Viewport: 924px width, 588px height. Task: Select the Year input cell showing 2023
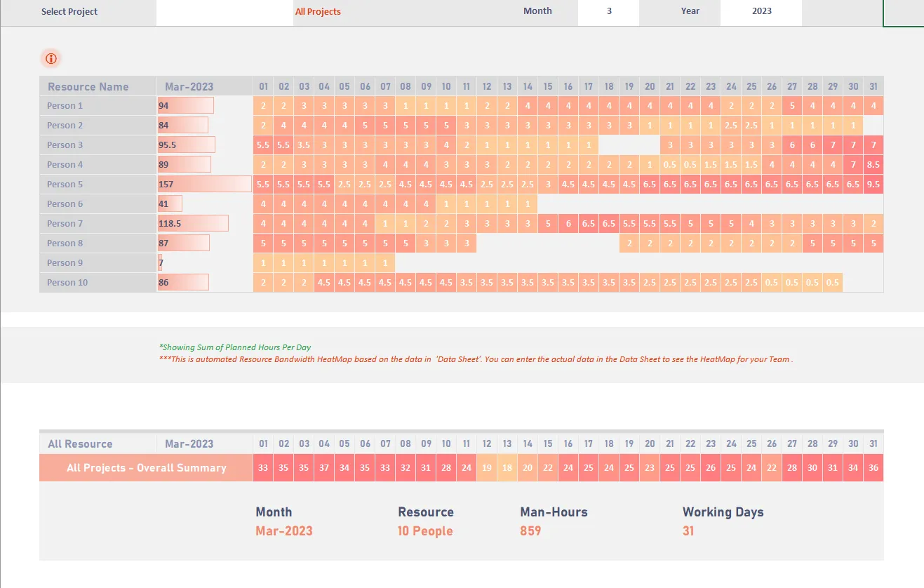click(x=761, y=12)
